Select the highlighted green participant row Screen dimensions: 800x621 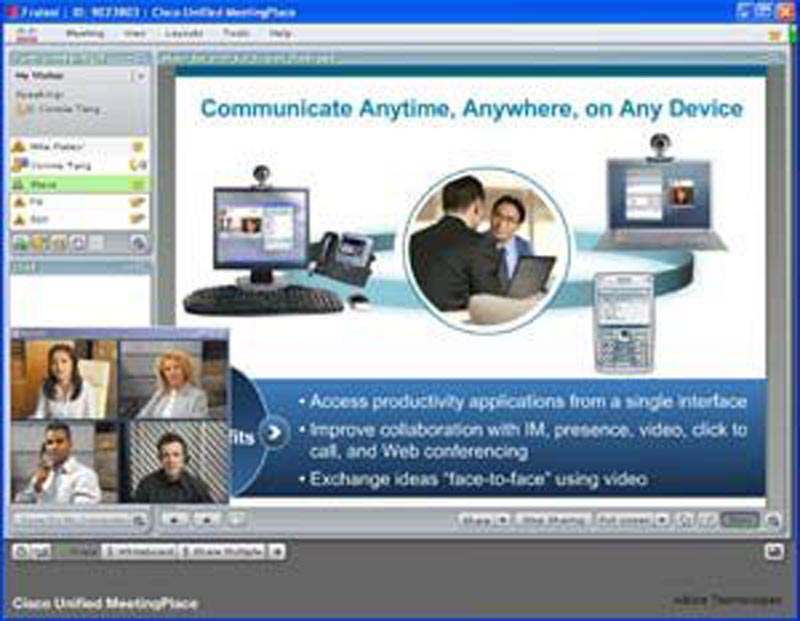coord(78,184)
